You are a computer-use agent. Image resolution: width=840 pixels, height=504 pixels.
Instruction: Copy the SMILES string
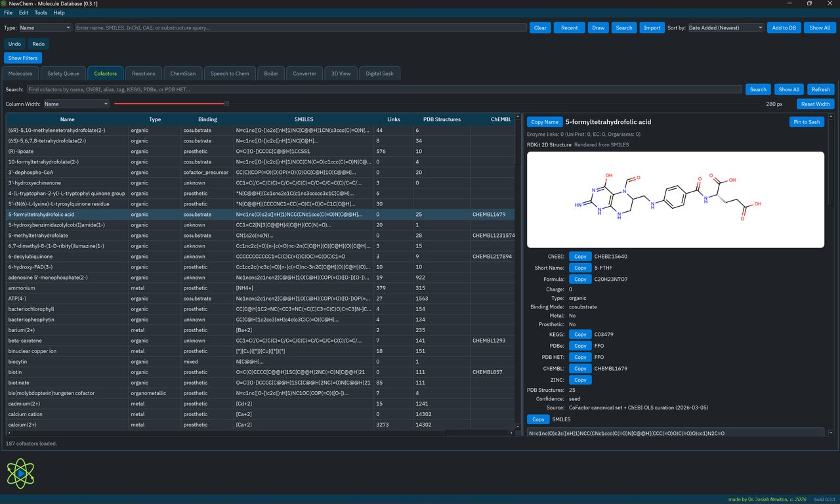[538, 419]
